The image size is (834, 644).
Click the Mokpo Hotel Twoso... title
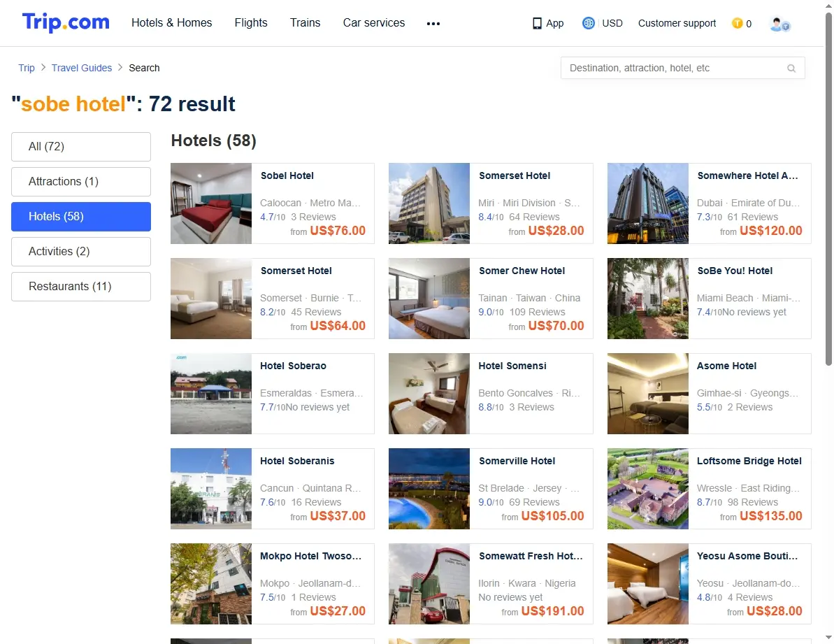[x=310, y=557]
